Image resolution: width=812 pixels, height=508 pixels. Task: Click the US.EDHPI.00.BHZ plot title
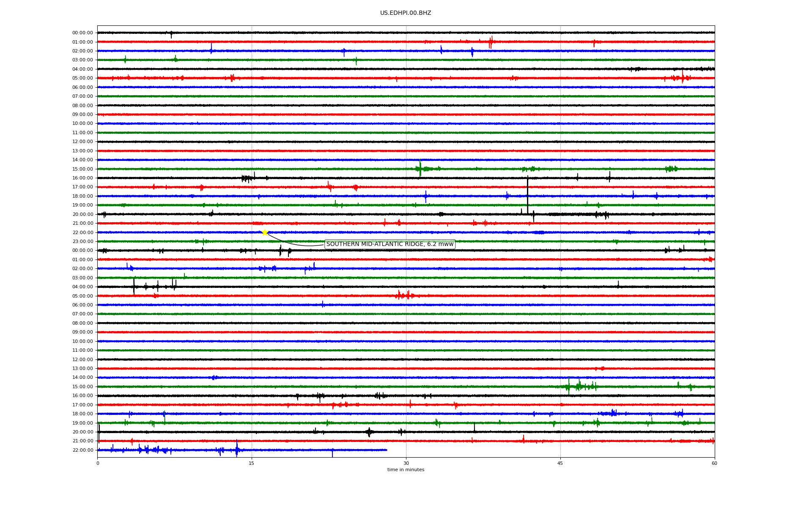[406, 13]
